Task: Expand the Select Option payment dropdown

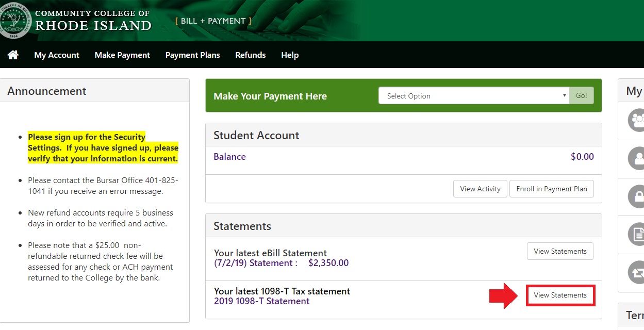Action: [474, 95]
